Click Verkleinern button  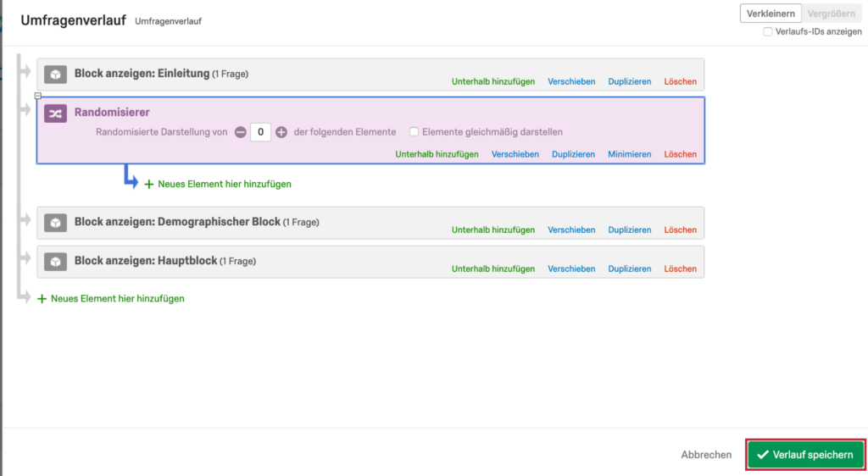(771, 14)
